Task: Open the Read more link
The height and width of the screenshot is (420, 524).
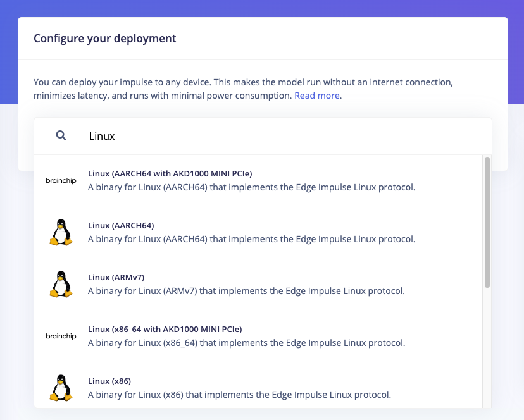Action: pyautogui.click(x=317, y=96)
